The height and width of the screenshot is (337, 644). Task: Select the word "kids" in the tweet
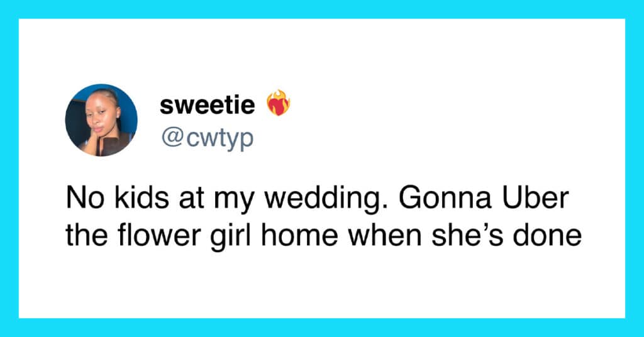(142, 197)
